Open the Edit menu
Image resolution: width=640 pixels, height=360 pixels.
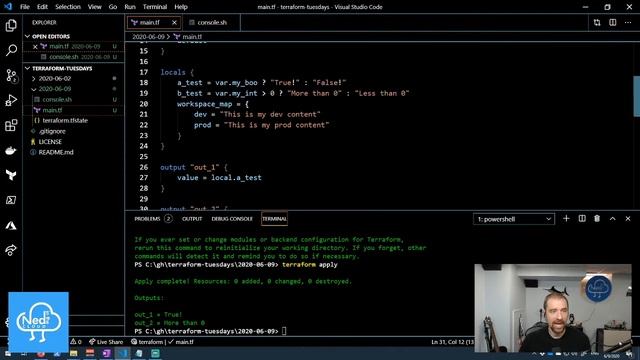[x=42, y=7]
